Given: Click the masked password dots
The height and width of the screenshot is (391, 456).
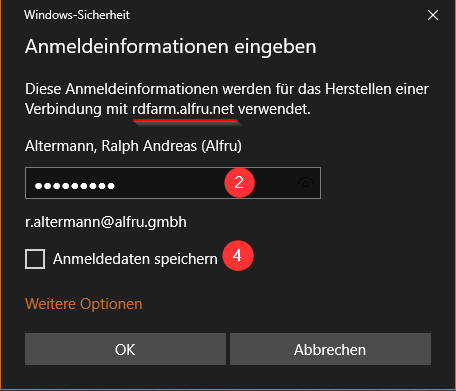Looking at the screenshot, I should point(75,186).
